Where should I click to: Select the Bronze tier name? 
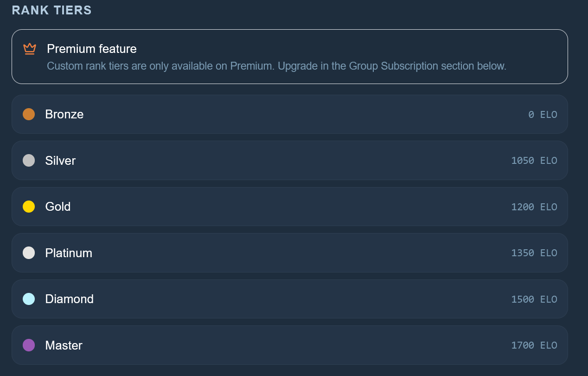click(x=64, y=114)
